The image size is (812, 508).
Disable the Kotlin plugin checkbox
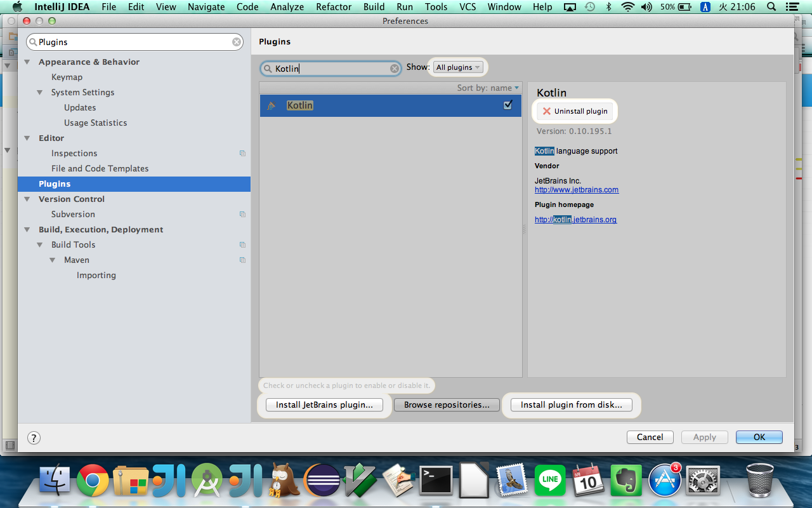507,105
